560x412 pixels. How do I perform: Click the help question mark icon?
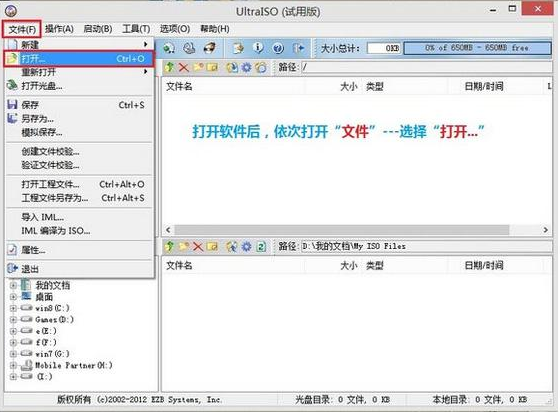point(278,48)
